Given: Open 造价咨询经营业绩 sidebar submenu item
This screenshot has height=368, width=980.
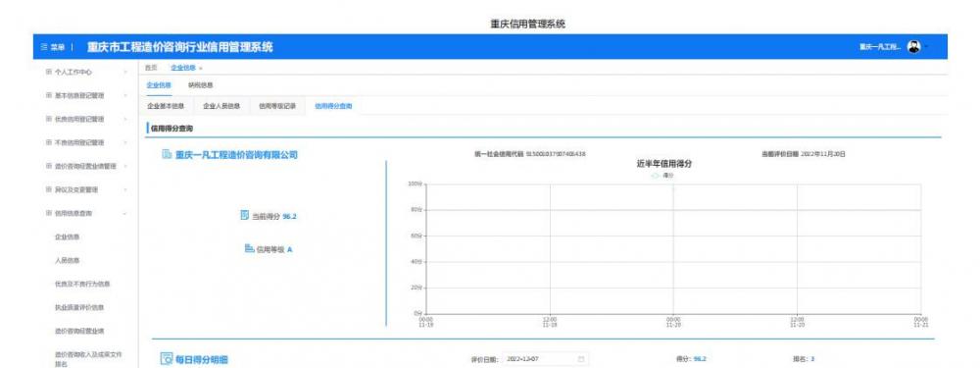Looking at the screenshot, I should tap(79, 331).
